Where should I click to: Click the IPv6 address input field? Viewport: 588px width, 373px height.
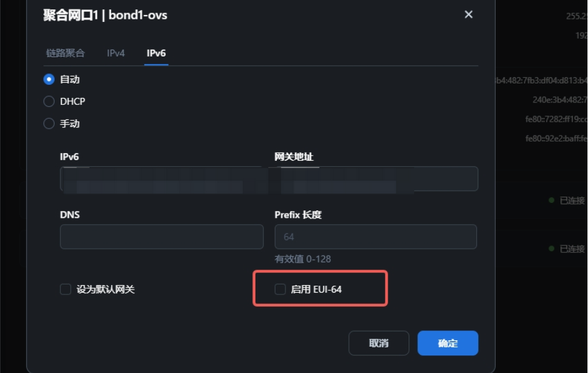(162, 178)
